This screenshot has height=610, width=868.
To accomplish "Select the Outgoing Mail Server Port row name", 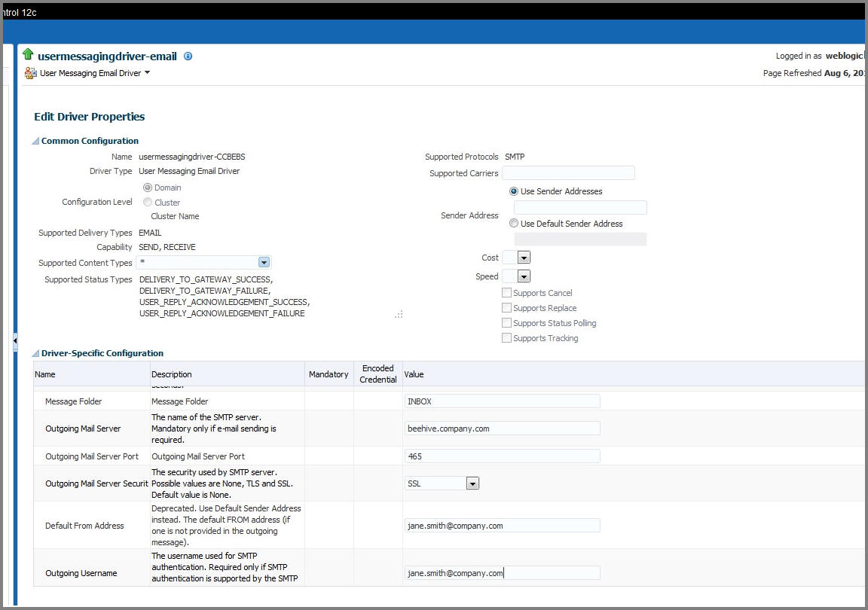I will click(92, 456).
